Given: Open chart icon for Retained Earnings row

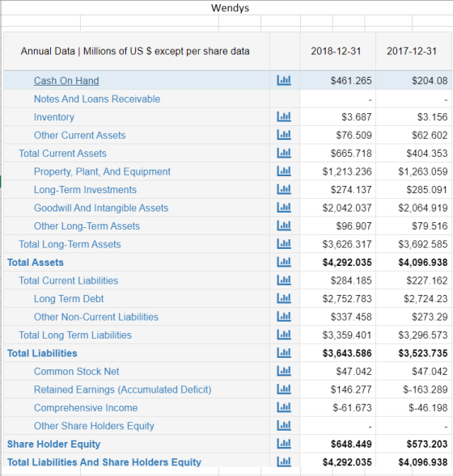Looking at the screenshot, I should 284,390.
